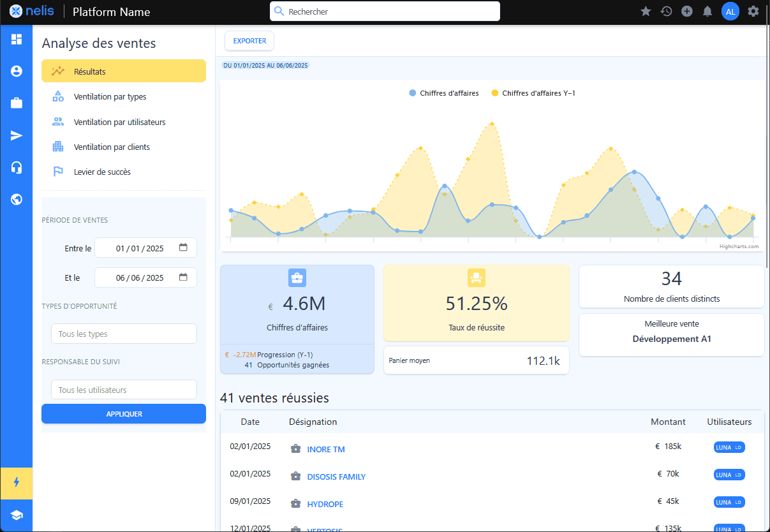
Task: Click the briefcase icon next to INORE TM
Action: [x=295, y=449]
